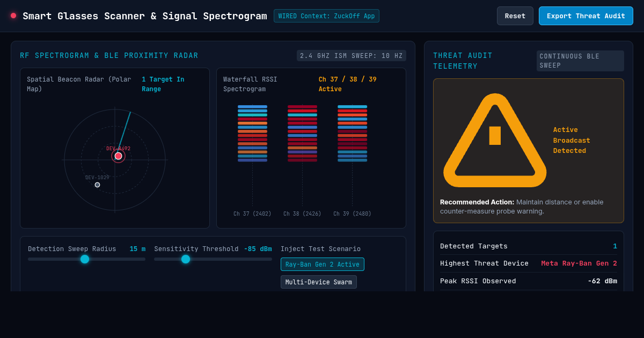Click the 'Detected Targets' row

[529, 246]
